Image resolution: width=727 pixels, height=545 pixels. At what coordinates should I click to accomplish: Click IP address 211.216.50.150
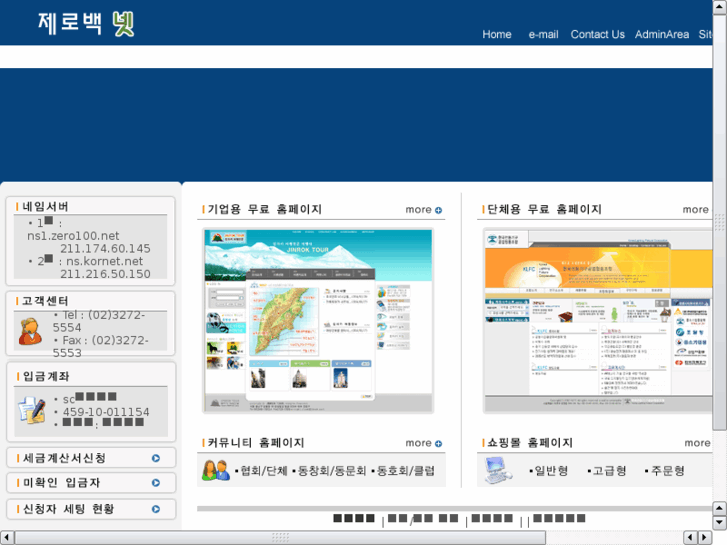pyautogui.click(x=105, y=274)
